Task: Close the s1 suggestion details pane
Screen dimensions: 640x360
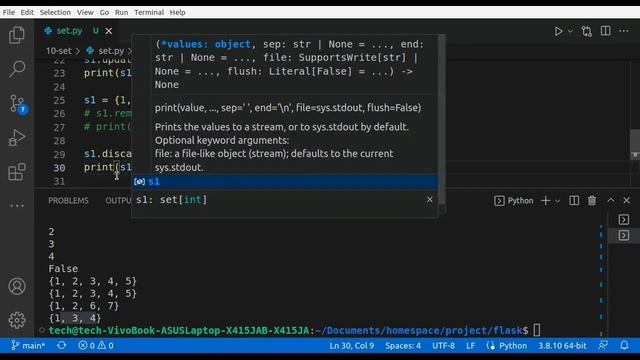Action: (x=429, y=200)
